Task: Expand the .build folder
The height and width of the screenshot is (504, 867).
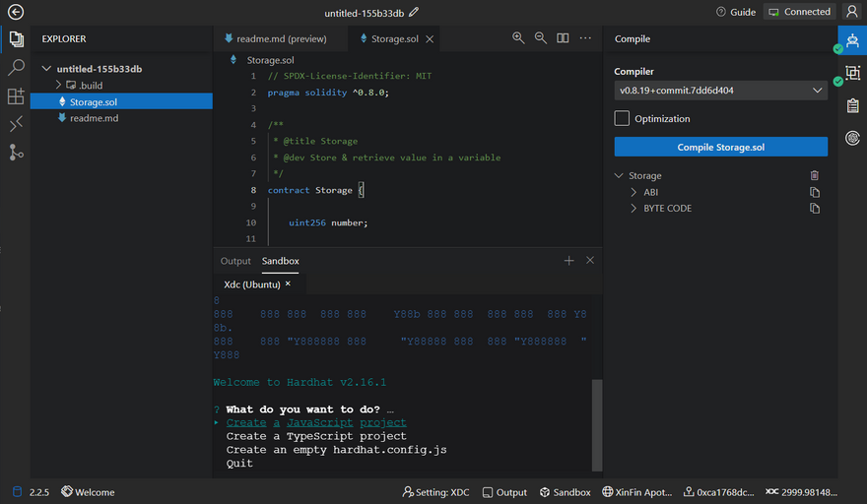Action: tap(58, 85)
